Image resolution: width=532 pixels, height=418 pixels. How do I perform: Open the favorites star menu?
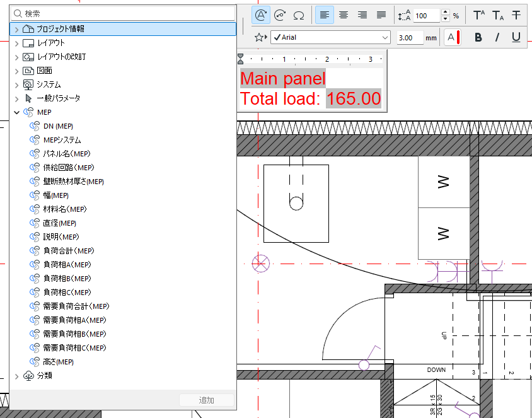click(260, 37)
